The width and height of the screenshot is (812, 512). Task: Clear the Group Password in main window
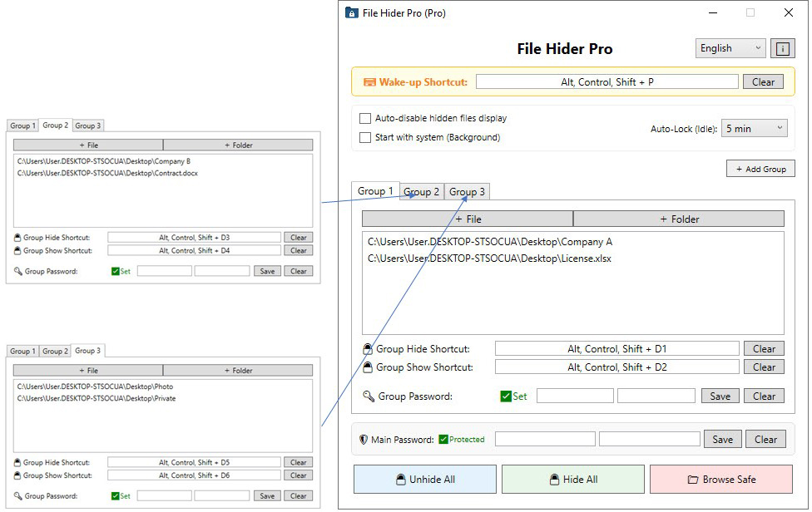tap(764, 396)
